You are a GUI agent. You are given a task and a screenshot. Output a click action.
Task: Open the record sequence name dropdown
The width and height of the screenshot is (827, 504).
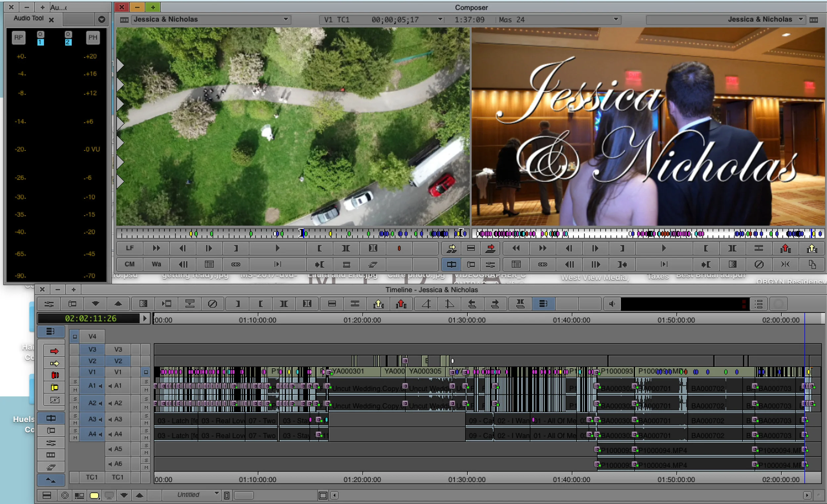click(801, 19)
